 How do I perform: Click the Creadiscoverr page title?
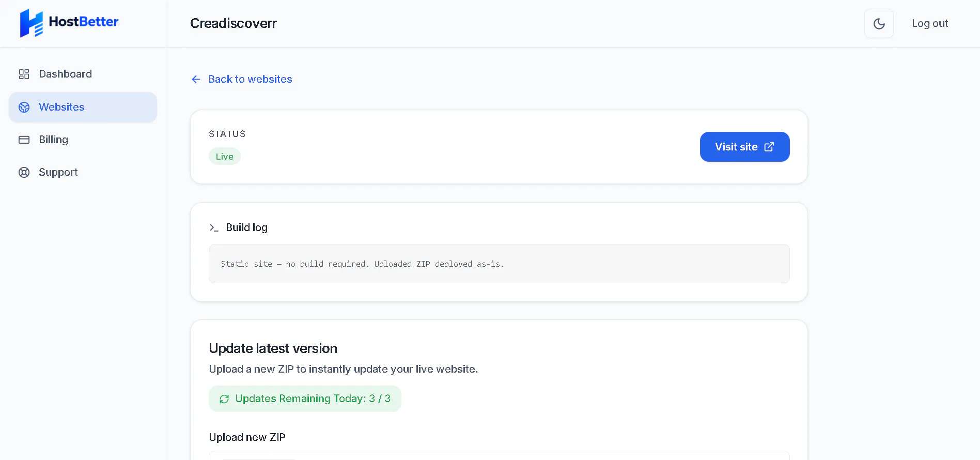click(234, 23)
